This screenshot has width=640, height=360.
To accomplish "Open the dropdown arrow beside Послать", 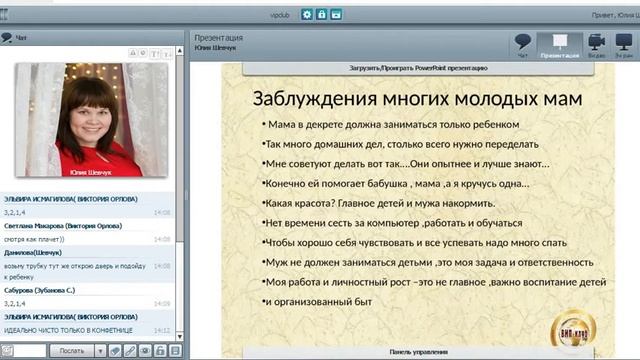I will 100,351.
